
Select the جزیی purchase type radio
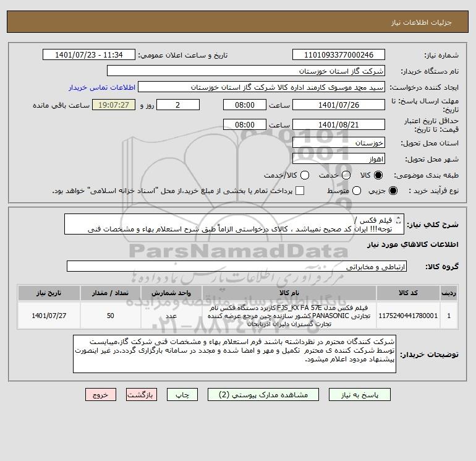tap(393, 191)
